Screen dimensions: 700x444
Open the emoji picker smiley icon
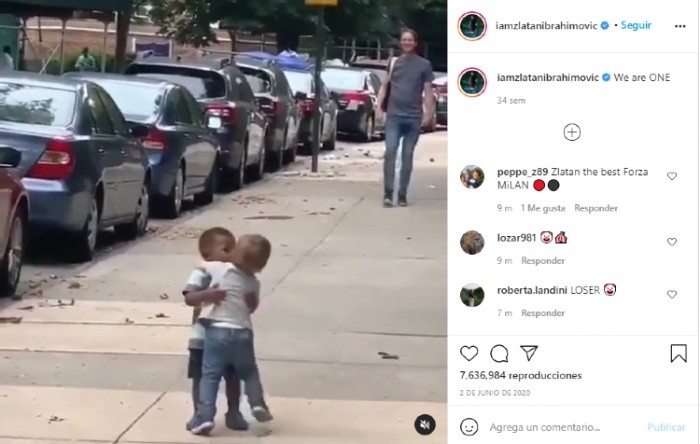coord(469,427)
